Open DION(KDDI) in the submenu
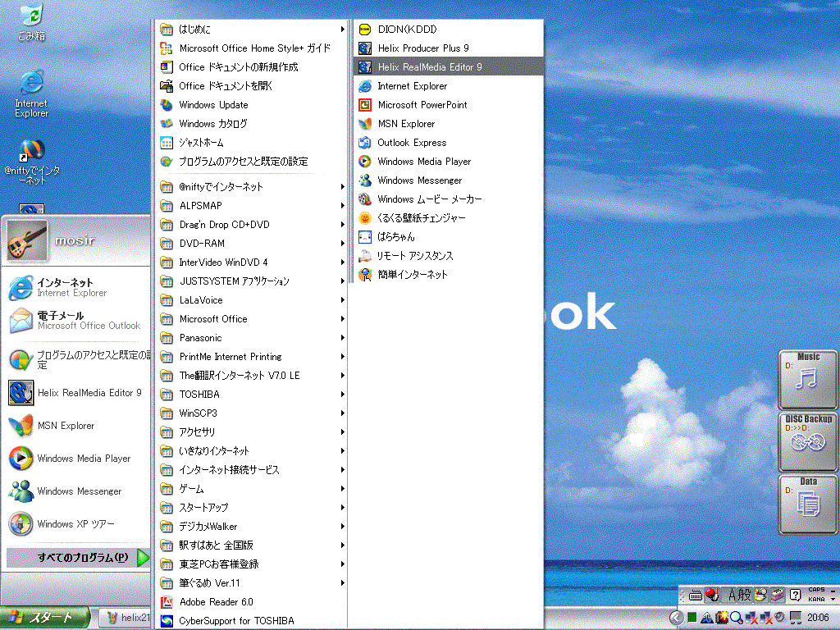The width and height of the screenshot is (840, 630). (449, 30)
